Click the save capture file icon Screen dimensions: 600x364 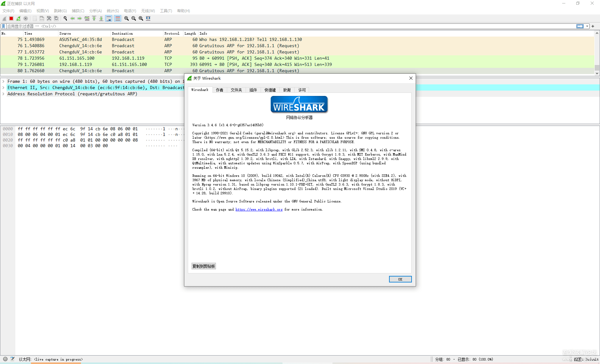pyautogui.click(x=42, y=18)
